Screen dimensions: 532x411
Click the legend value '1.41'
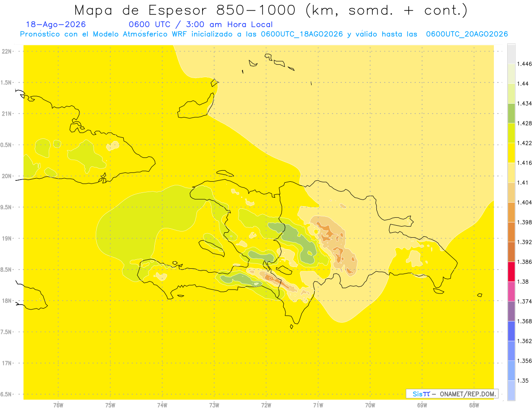coord(523,183)
